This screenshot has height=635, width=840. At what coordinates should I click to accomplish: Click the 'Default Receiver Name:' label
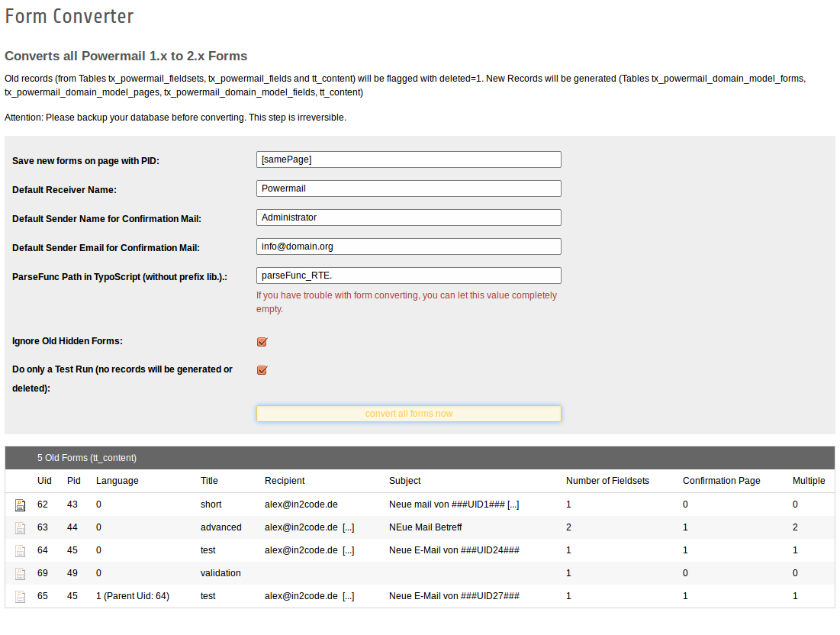coord(64,190)
